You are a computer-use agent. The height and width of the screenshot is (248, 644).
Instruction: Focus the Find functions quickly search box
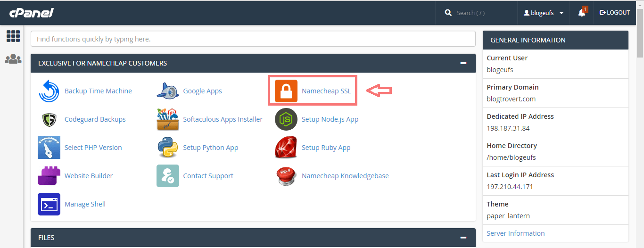253,39
